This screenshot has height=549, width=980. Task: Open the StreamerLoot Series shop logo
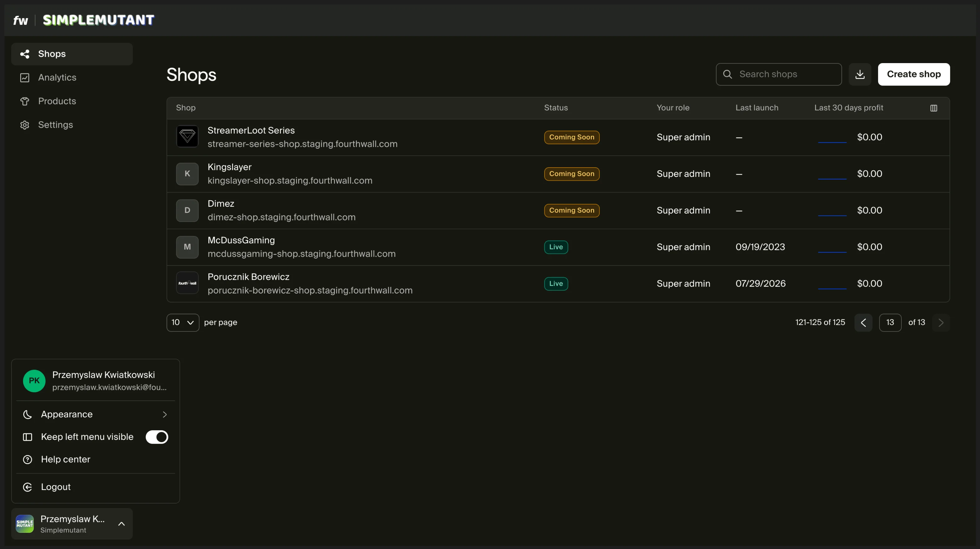(187, 136)
